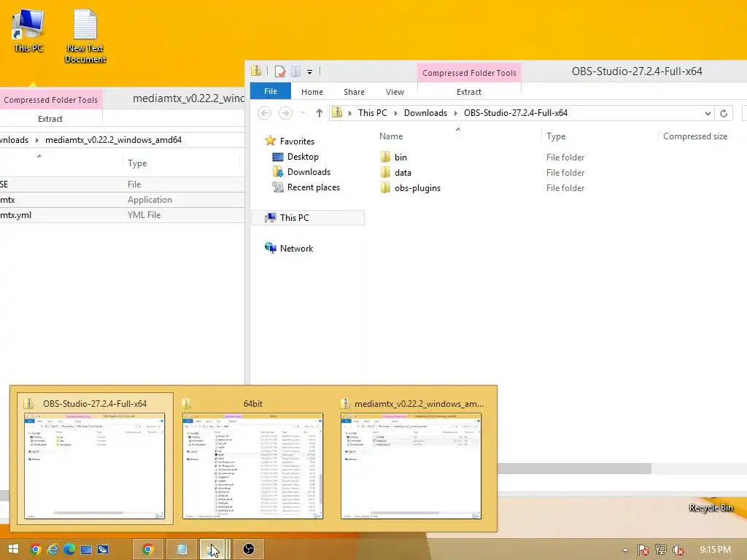Screen dimensions: 747x560
Task: Switch to mediamtx_v0.22.2 window thumbnail
Action: 411,458
